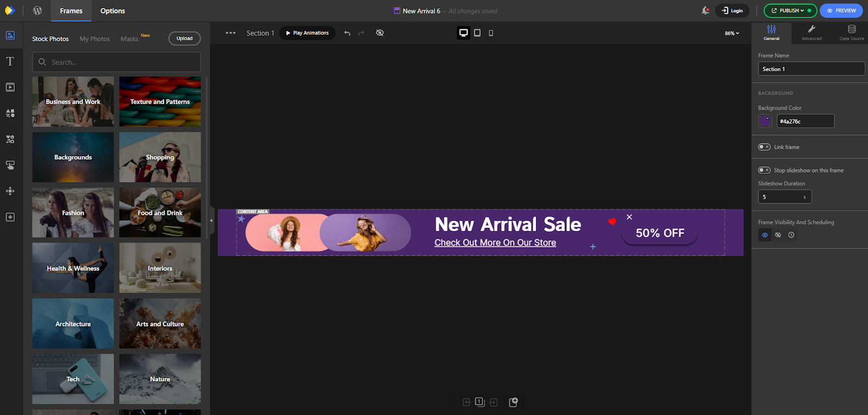
Task: Open the Text tool in left sidebar
Action: (10, 61)
